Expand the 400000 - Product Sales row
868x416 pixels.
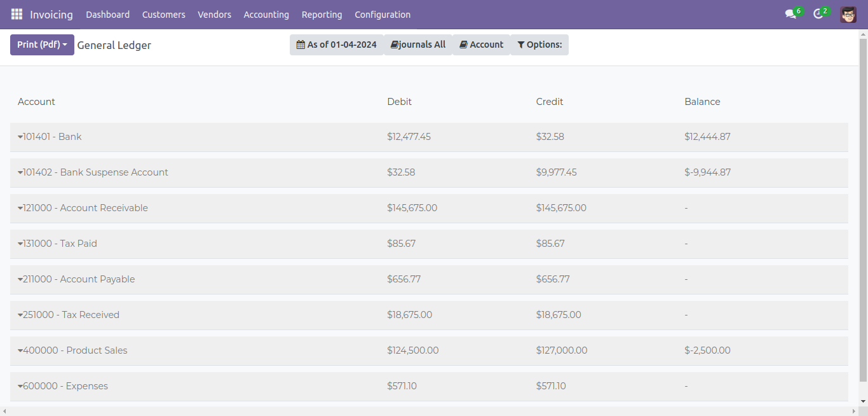(72, 350)
